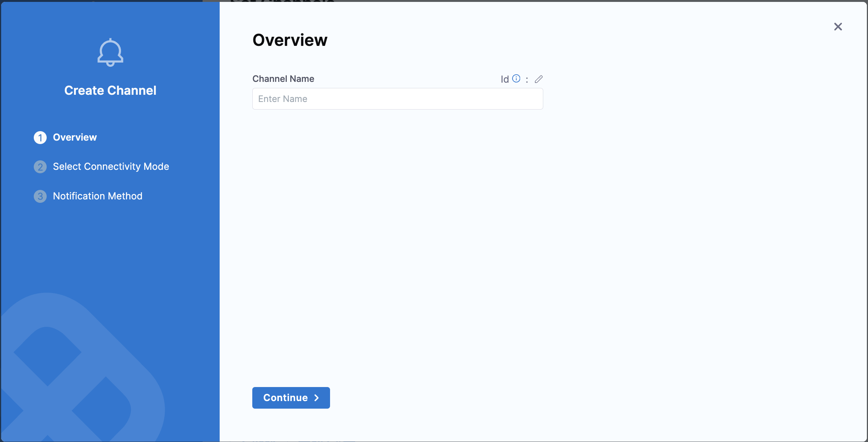Click the pencil edit Id icon
Screen dimensions: 868x442
point(538,79)
